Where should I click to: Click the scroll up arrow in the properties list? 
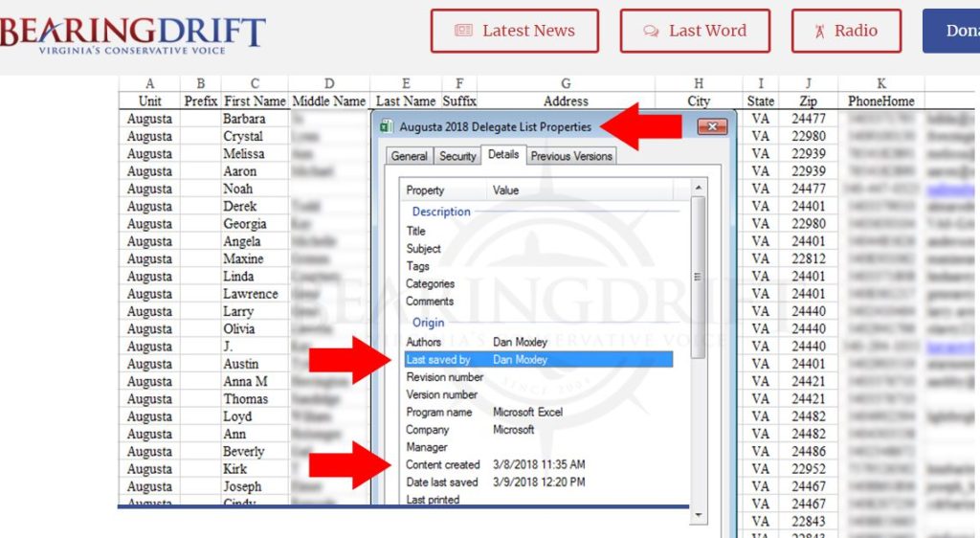[x=697, y=187]
